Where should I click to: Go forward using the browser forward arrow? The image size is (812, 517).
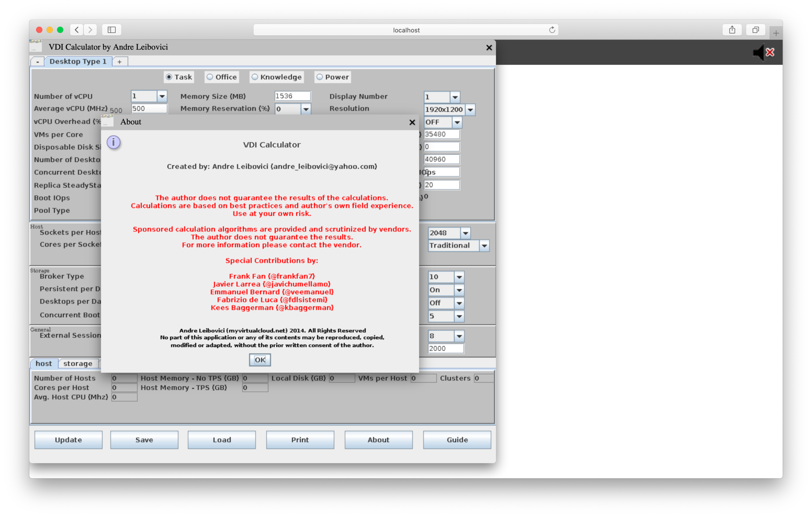90,30
